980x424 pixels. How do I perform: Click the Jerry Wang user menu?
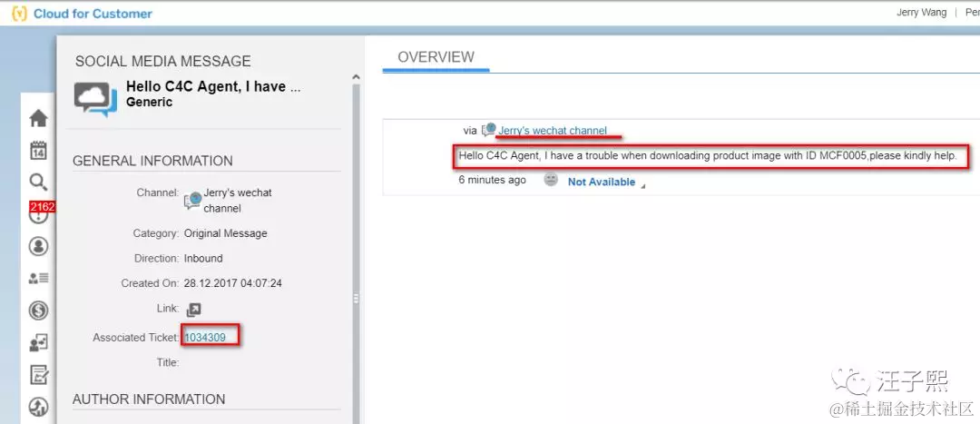tap(921, 13)
